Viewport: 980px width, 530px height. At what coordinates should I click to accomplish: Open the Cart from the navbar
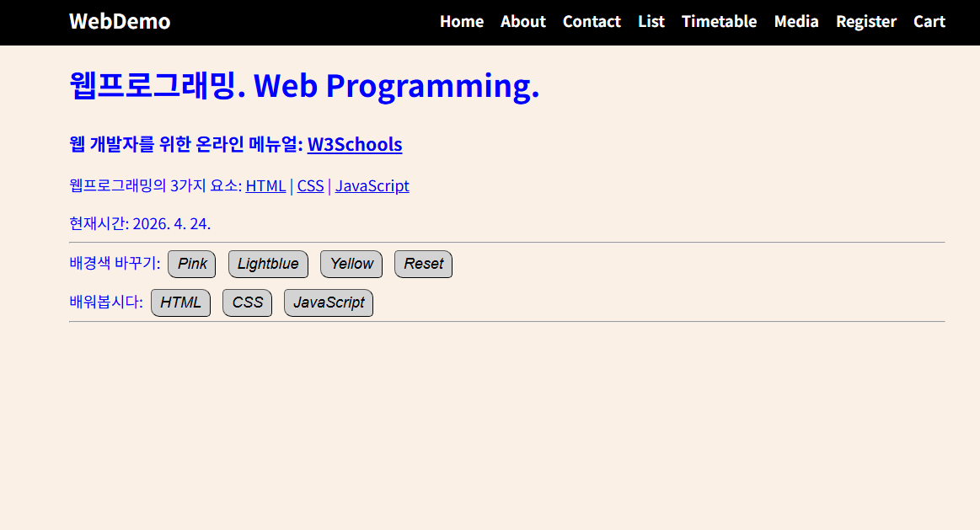tap(929, 21)
